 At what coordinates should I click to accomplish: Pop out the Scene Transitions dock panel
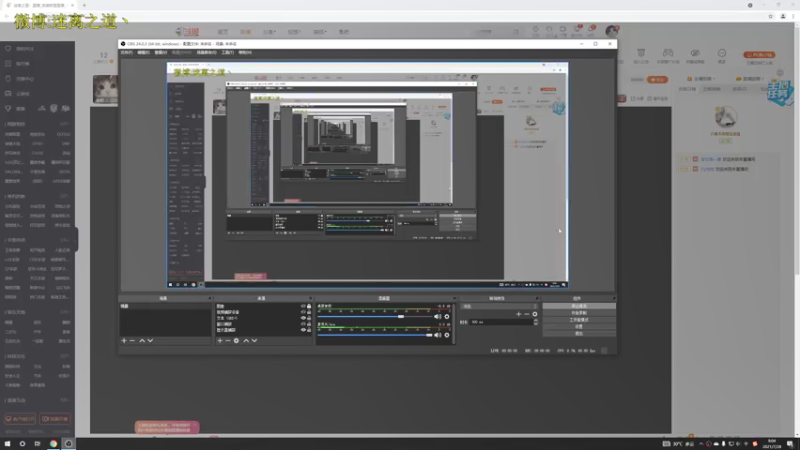(x=537, y=298)
